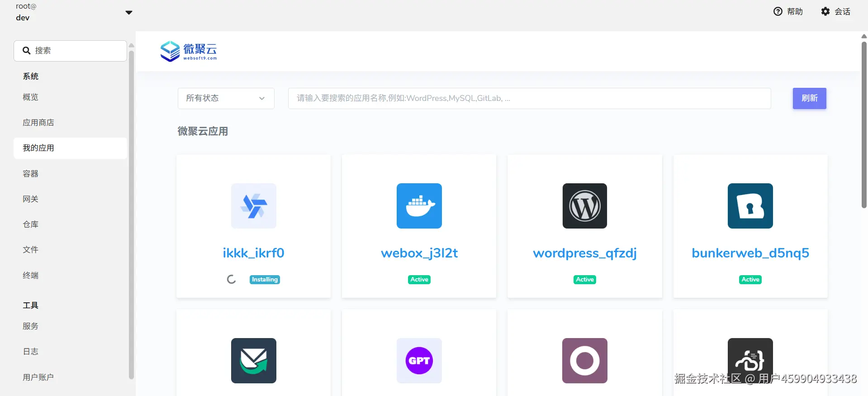Viewport: 868px width, 396px height.
Task: Click the main page vertical scrollbar
Action: (864, 124)
